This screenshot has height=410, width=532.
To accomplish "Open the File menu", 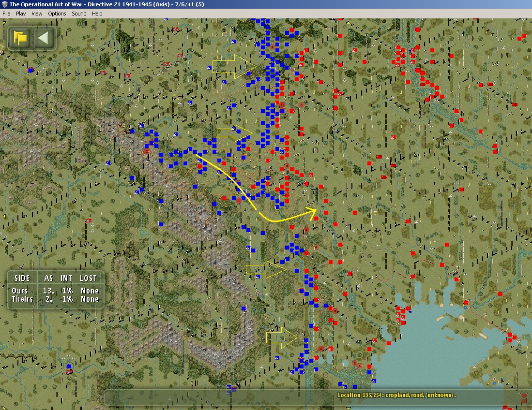I will pos(6,14).
